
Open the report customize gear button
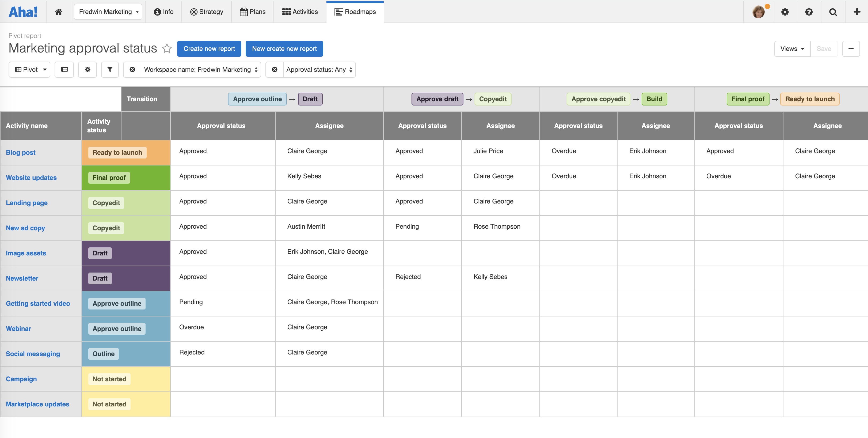[x=87, y=69]
